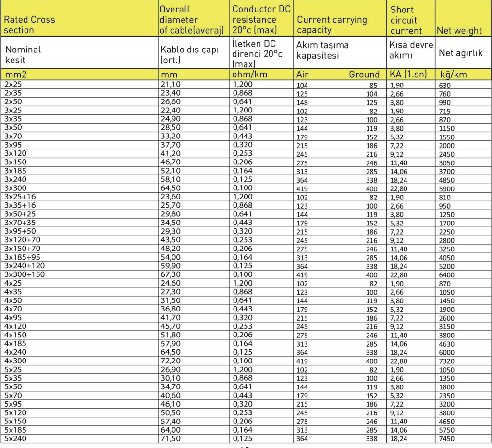The height and width of the screenshot is (448, 492).
Task: Click the 630 net weight value
Action: (x=445, y=85)
